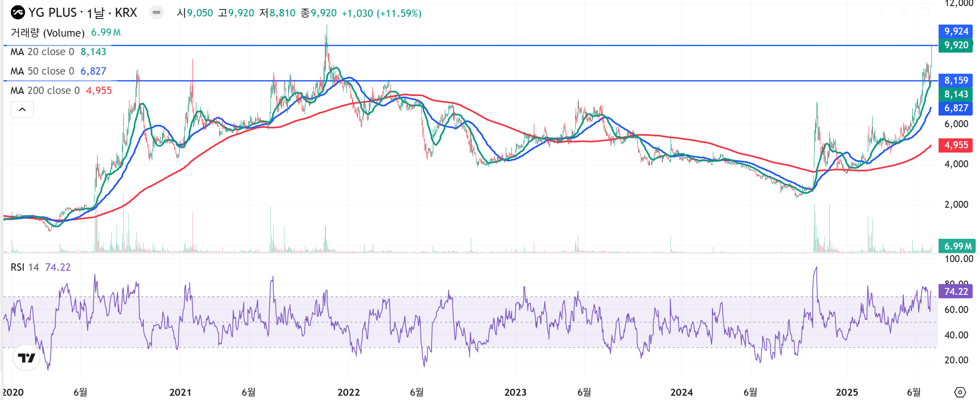Screen dimensions: 980x400
Task: Click the YG PLUS company logo icon
Action: pyautogui.click(x=18, y=13)
